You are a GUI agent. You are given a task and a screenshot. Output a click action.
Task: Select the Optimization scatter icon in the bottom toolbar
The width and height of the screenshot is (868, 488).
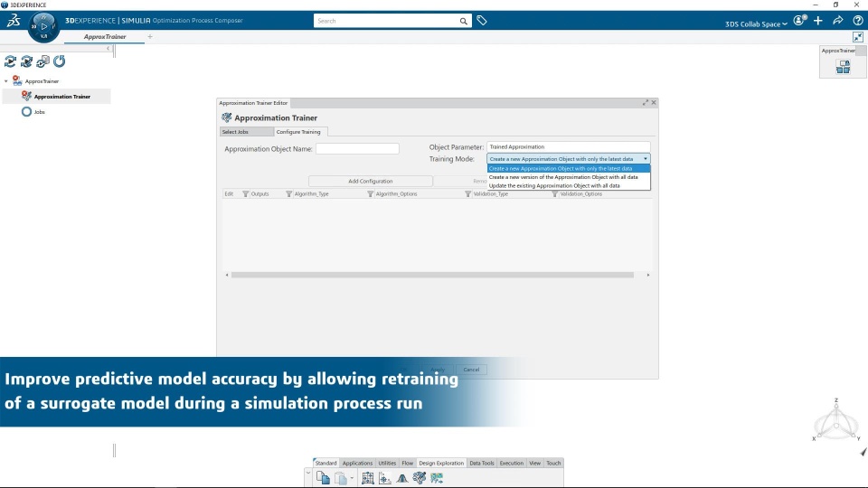pyautogui.click(x=385, y=478)
